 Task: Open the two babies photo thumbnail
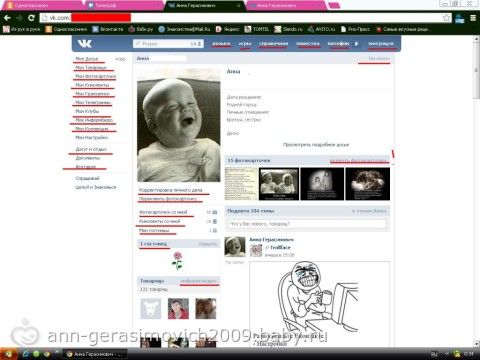click(279, 184)
